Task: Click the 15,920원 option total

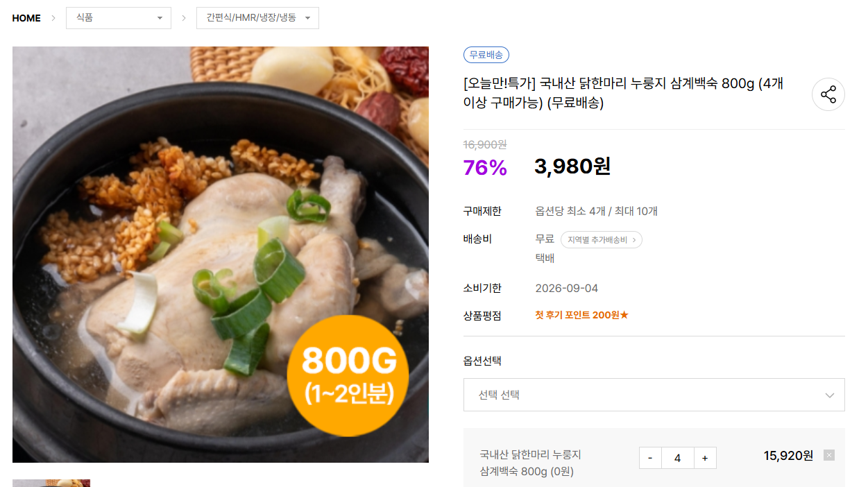Action: point(788,456)
